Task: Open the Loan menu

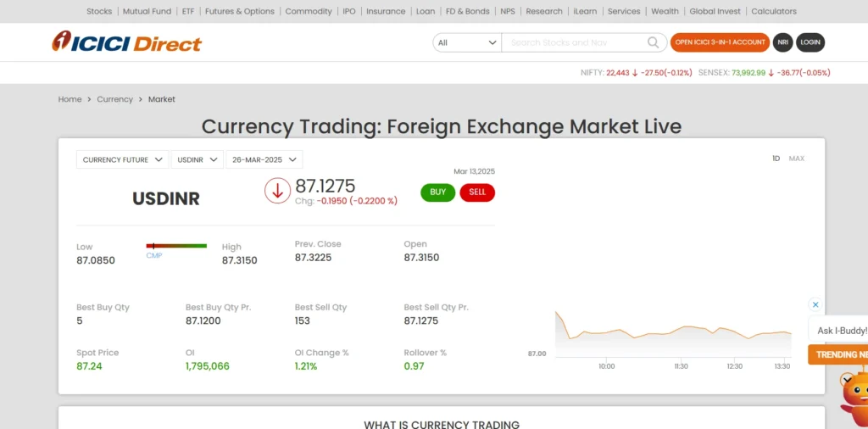Action: [x=426, y=11]
